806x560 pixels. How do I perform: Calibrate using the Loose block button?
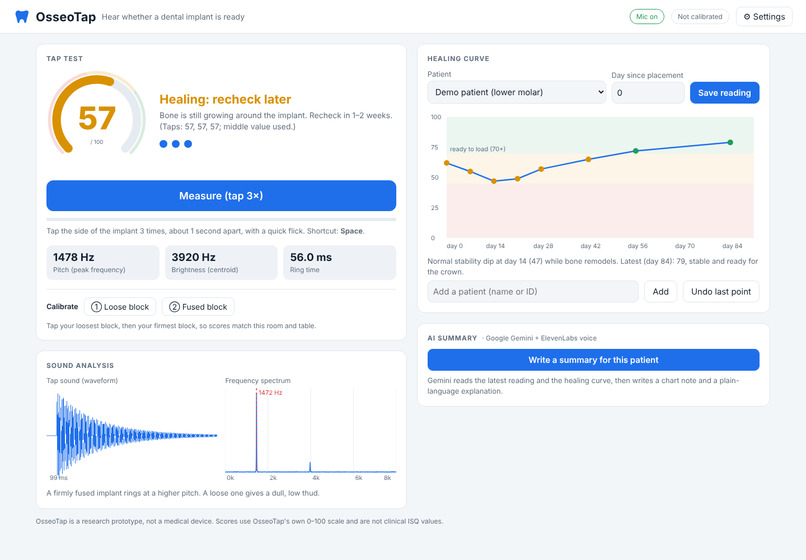coord(121,306)
